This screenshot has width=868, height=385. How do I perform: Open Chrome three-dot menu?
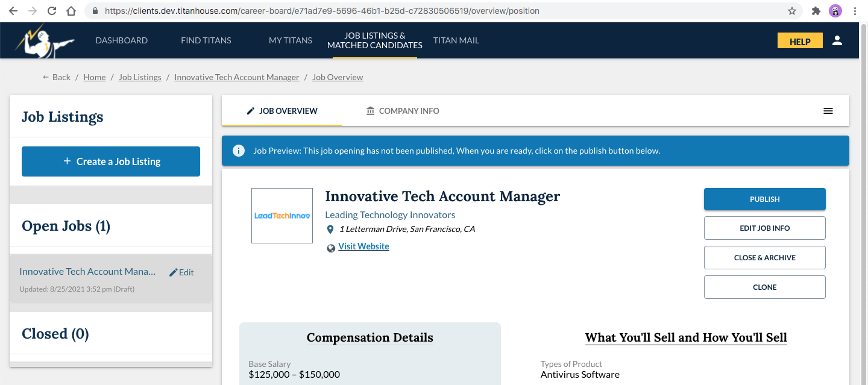point(855,11)
